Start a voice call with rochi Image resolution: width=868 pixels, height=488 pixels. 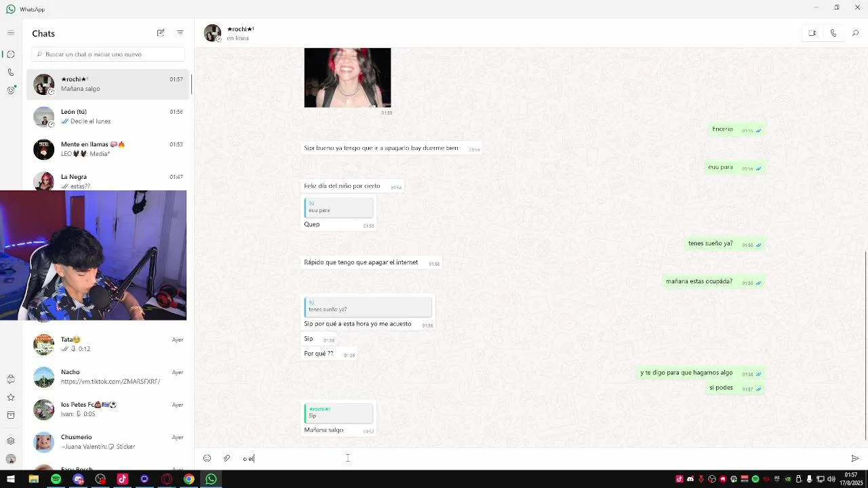pos(833,33)
